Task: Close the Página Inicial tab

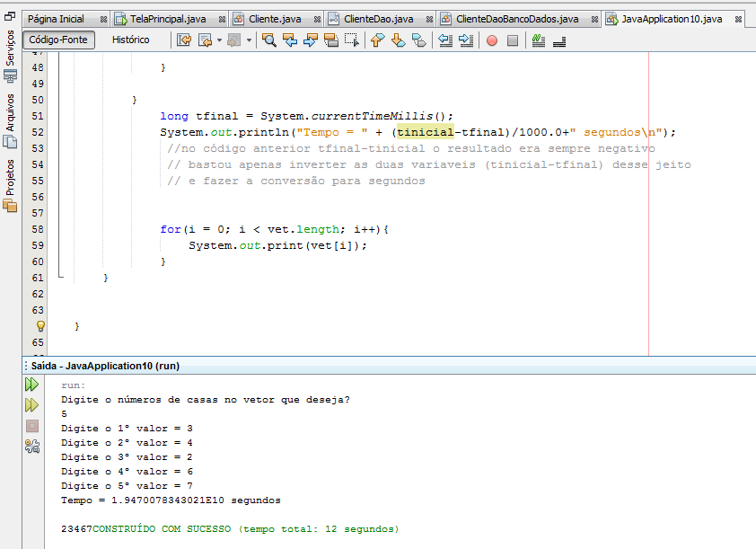Action: coord(103,19)
